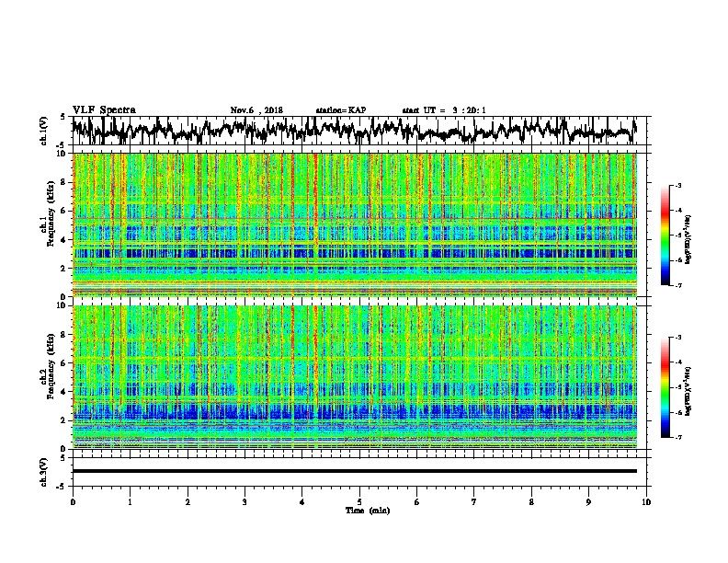Click the ch.2 spectrogram panel

click(355, 377)
